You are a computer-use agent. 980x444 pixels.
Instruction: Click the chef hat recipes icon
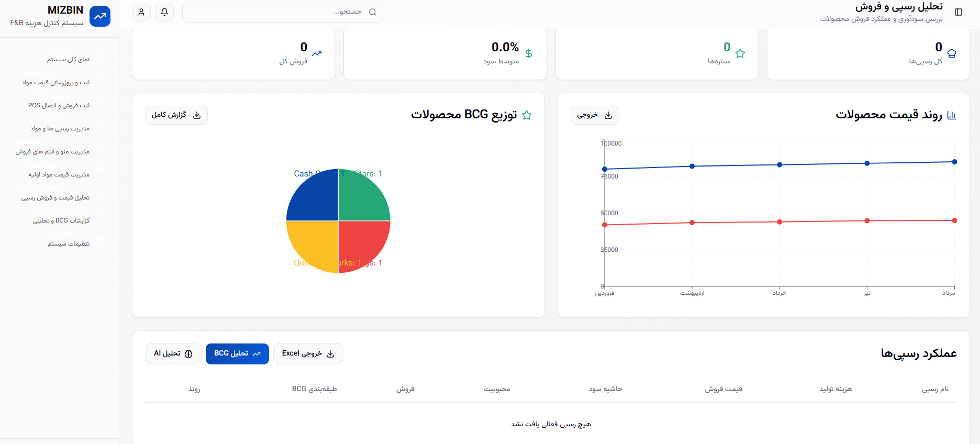pyautogui.click(x=952, y=53)
